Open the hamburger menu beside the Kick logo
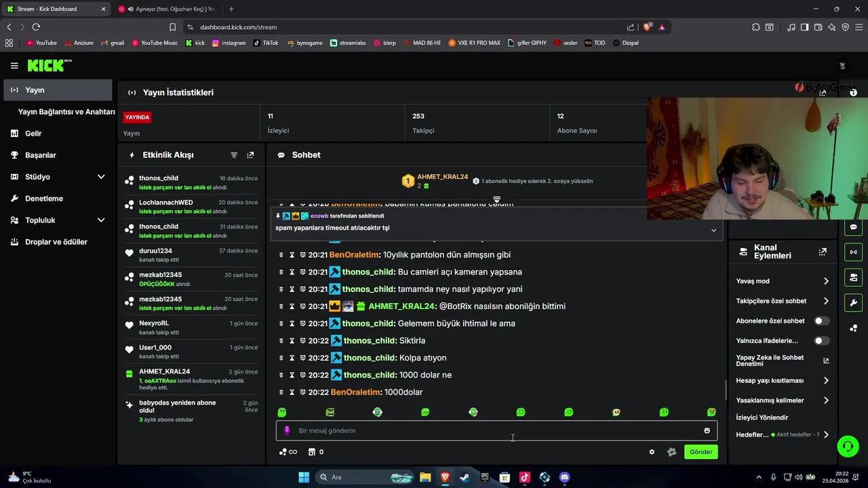 (x=14, y=66)
